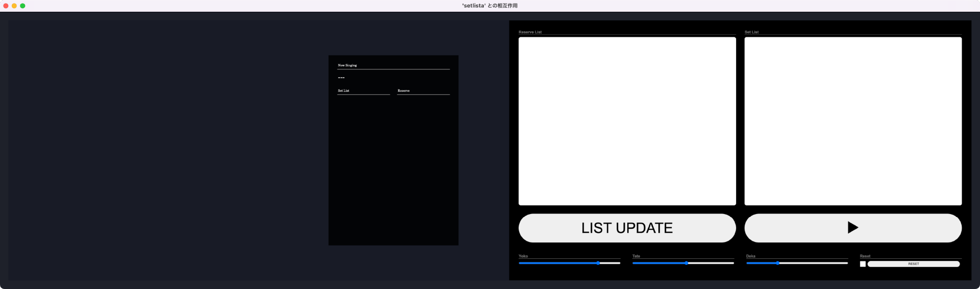Click the Tate label above slider
The height and width of the screenshot is (289, 980).
click(636, 256)
